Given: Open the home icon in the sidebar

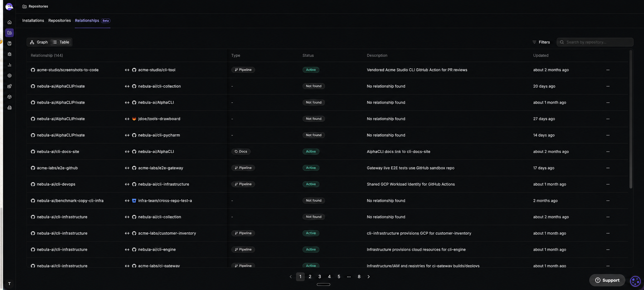Looking at the screenshot, I should [x=10, y=22].
